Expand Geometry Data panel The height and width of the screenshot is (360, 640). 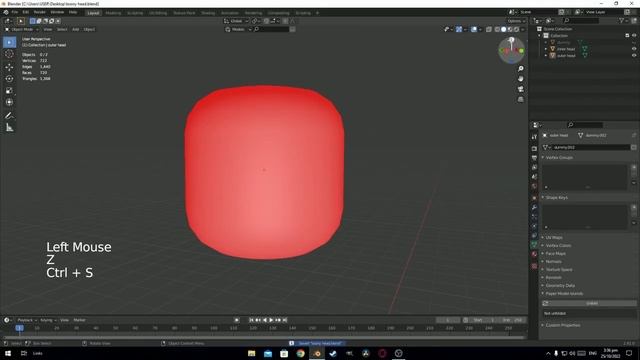click(560, 286)
